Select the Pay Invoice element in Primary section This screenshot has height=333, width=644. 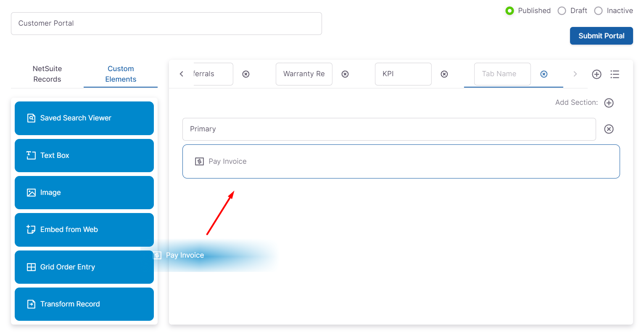[401, 161]
